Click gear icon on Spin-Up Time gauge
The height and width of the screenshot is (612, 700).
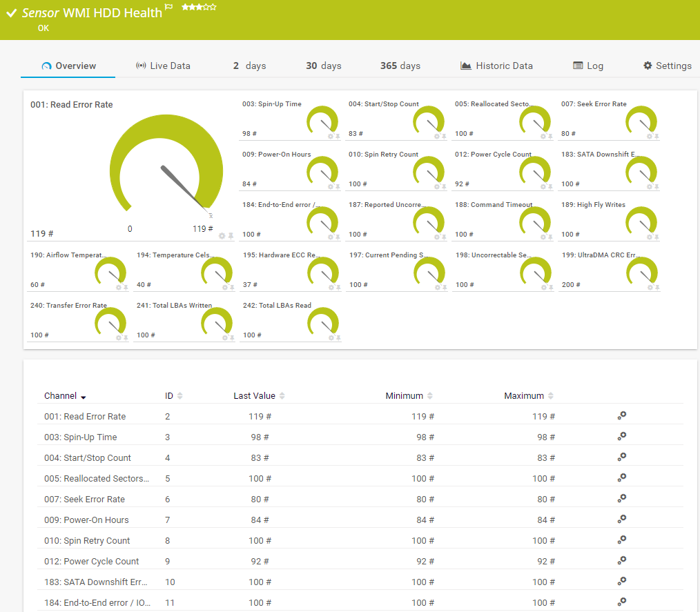coord(331,137)
